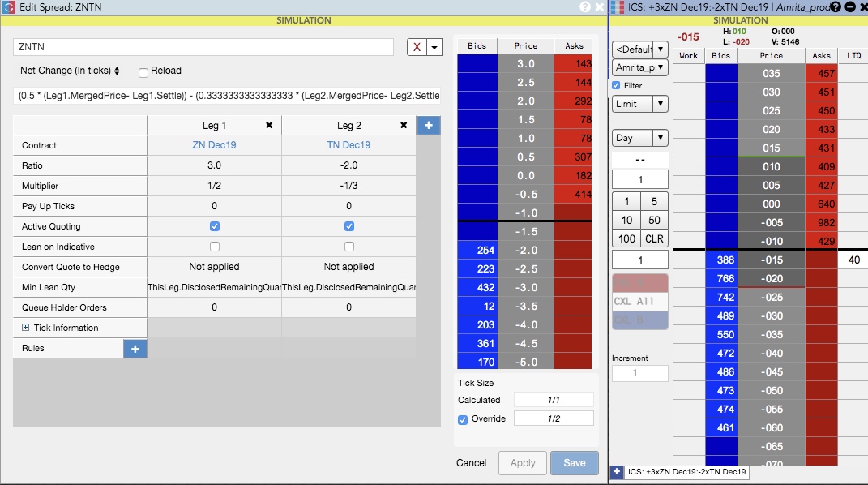868x485 pixels.
Task: Click the red X icon beside spread name
Action: click(x=417, y=47)
